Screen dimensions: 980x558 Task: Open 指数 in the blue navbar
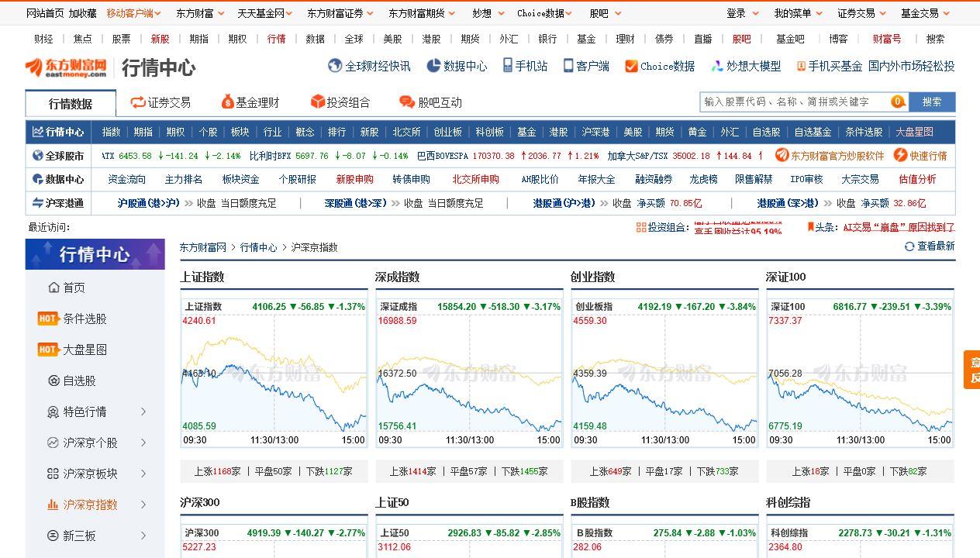click(112, 132)
